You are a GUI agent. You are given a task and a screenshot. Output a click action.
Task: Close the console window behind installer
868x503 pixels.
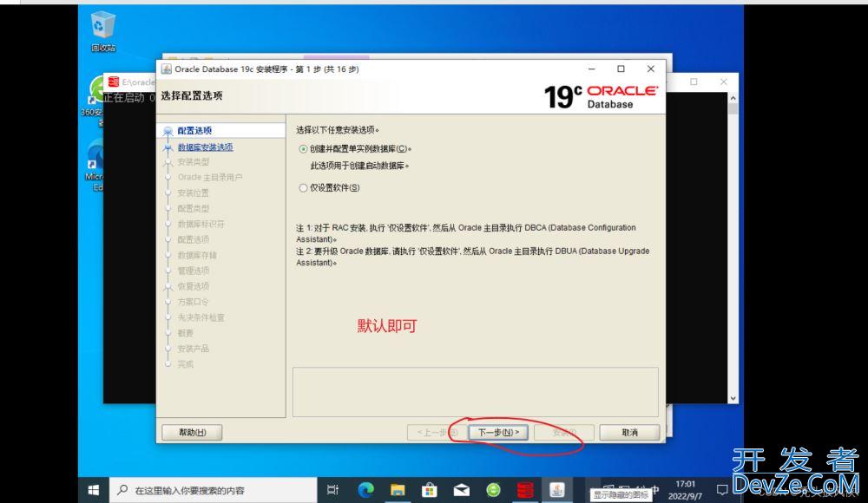tap(724, 82)
